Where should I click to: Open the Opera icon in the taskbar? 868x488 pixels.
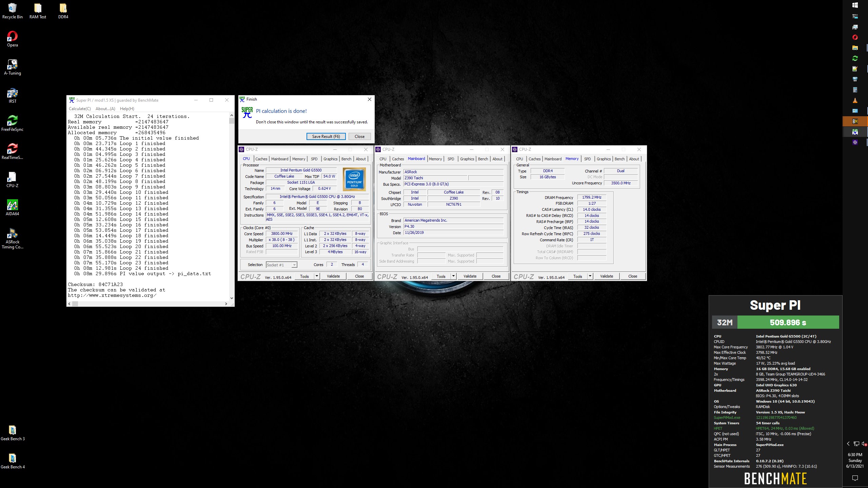point(855,37)
